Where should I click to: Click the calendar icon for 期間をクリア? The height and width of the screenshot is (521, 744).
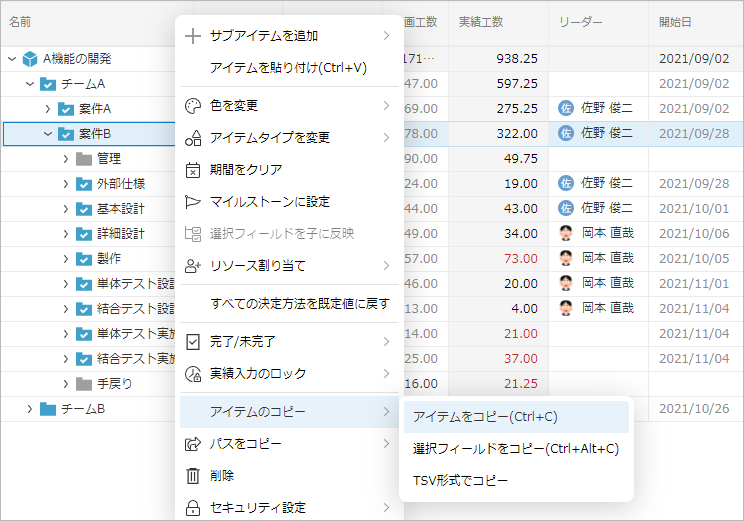[x=194, y=170]
